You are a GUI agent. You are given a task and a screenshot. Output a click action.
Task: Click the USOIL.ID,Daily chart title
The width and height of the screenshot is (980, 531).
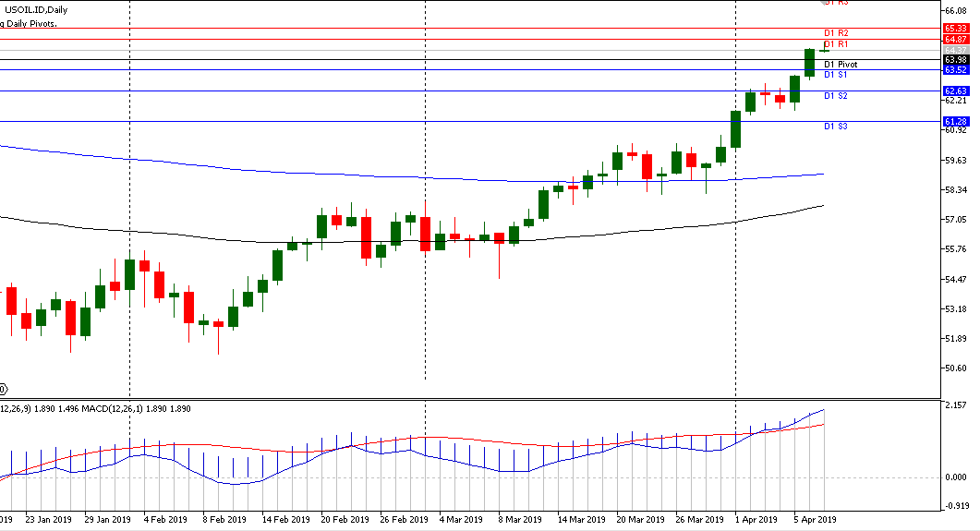pos(36,9)
